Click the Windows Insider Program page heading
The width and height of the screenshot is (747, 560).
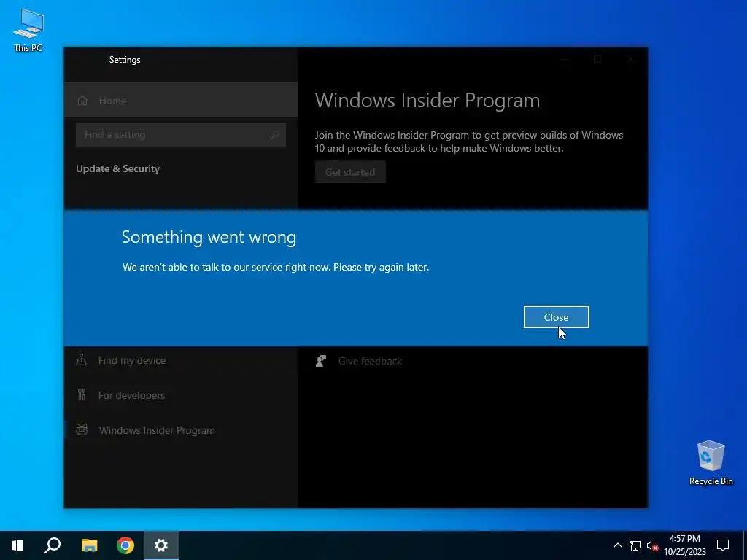click(427, 101)
